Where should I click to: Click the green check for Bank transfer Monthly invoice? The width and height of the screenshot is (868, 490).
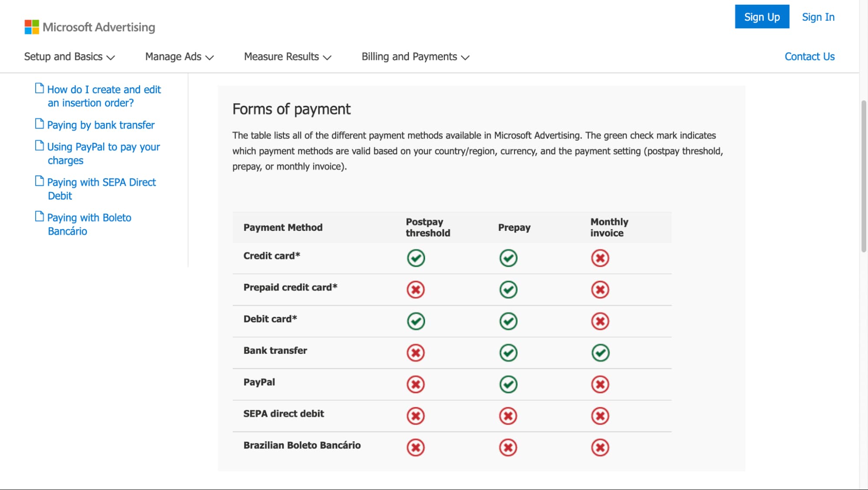tap(600, 353)
